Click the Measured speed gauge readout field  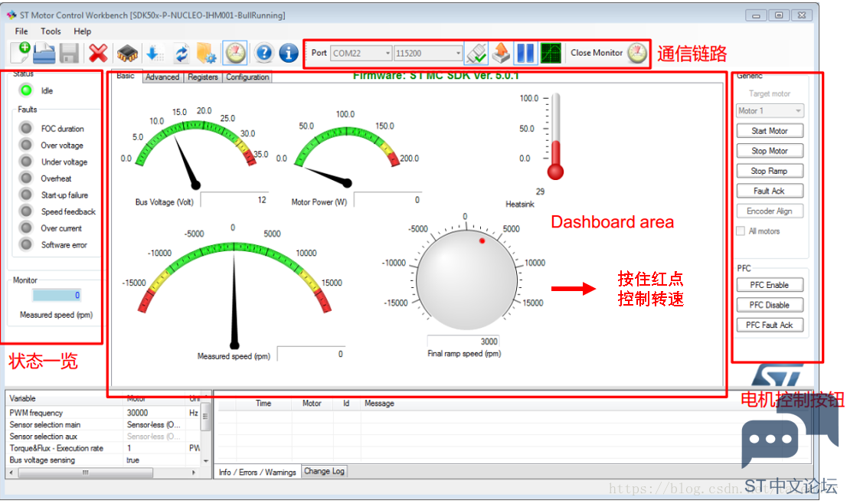pyautogui.click(x=311, y=354)
